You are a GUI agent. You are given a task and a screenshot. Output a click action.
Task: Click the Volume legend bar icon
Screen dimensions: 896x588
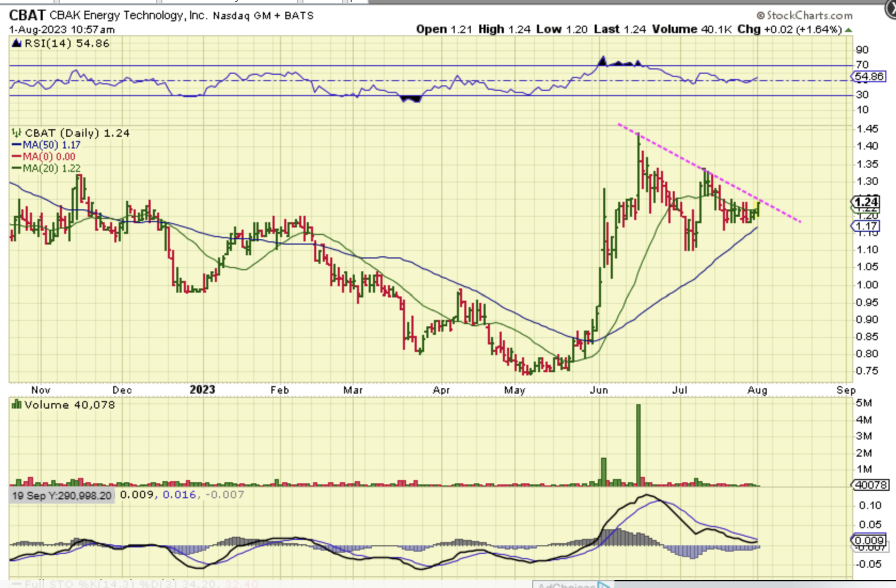[x=16, y=405]
